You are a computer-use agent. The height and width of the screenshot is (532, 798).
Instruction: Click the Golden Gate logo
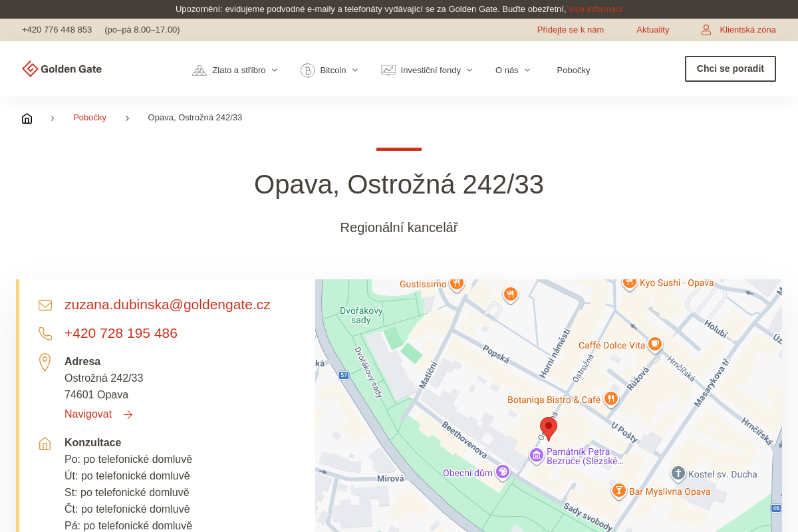coord(62,69)
